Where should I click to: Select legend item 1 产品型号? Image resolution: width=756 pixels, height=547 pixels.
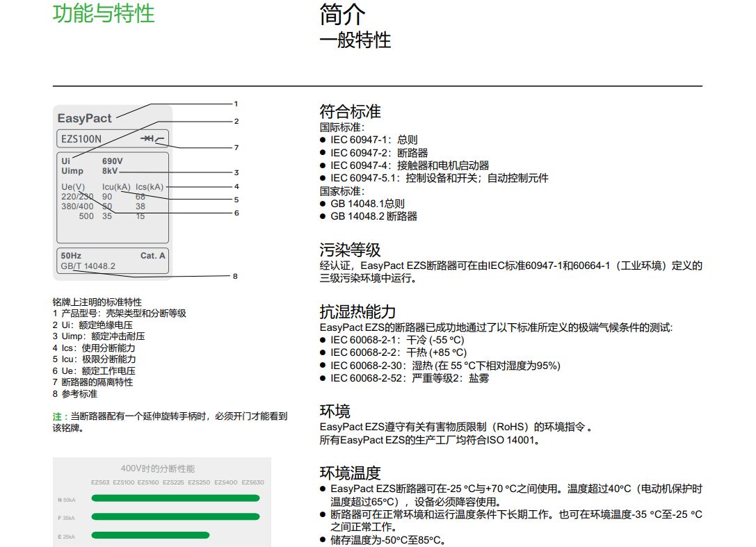tap(119, 313)
